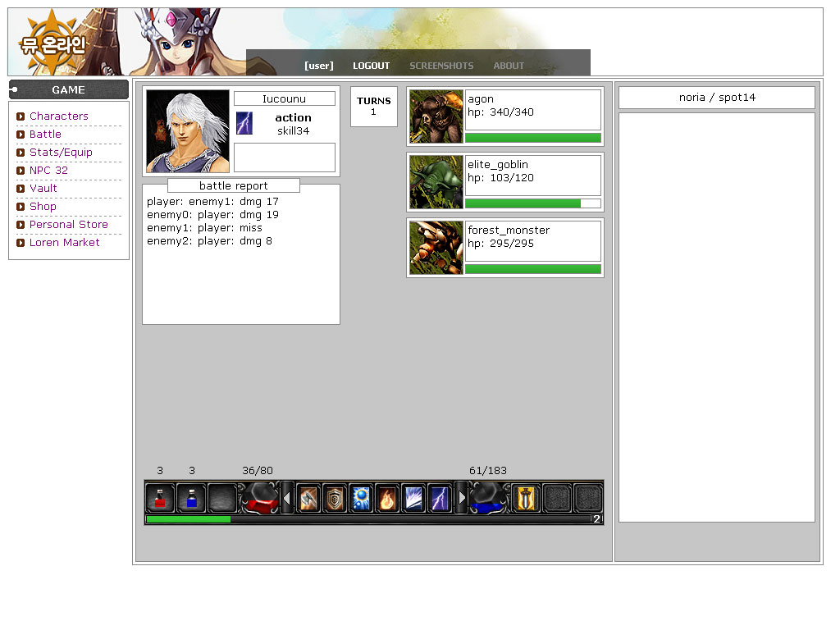Image resolution: width=840 pixels, height=630 pixels.
Task: Activate the shield defense skill
Action: point(335,498)
